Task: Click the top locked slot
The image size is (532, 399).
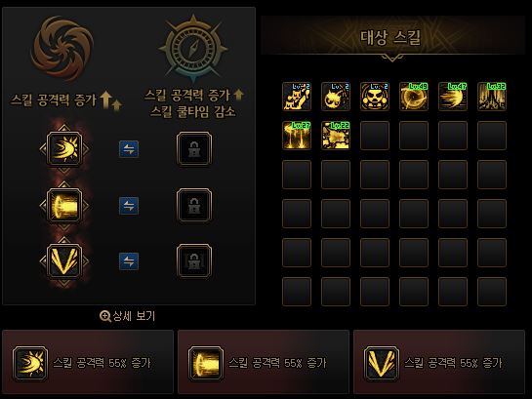Action: (194, 149)
